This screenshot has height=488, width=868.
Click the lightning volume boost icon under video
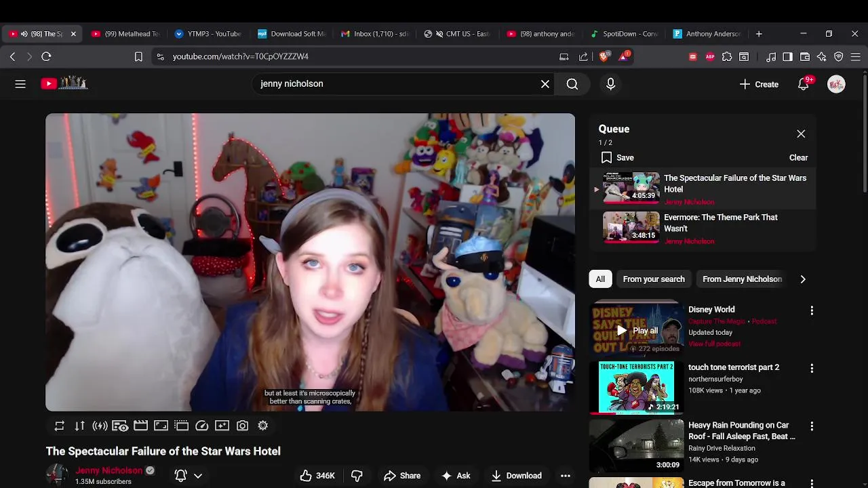pos(100,426)
